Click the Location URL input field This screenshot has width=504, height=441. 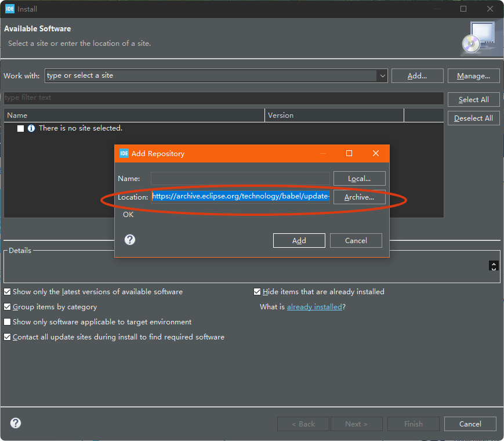[240, 197]
